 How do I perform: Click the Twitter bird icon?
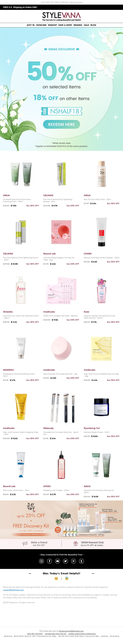coord(66,561)
